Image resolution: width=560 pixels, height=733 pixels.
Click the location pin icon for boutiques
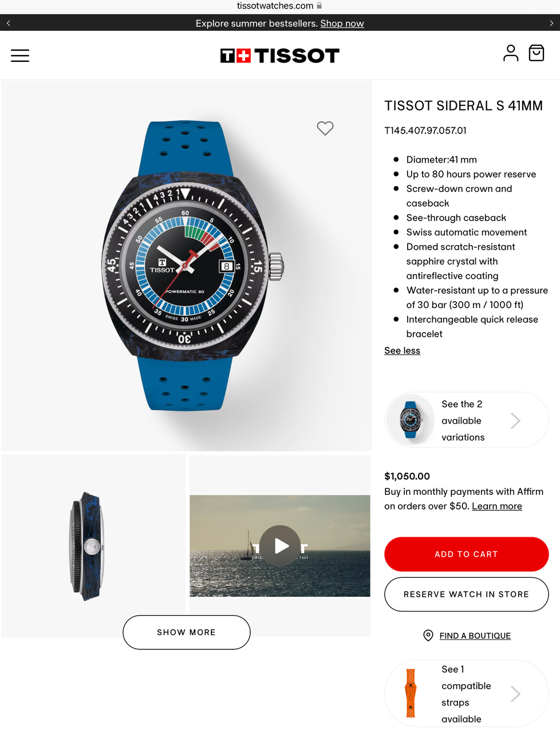click(428, 636)
